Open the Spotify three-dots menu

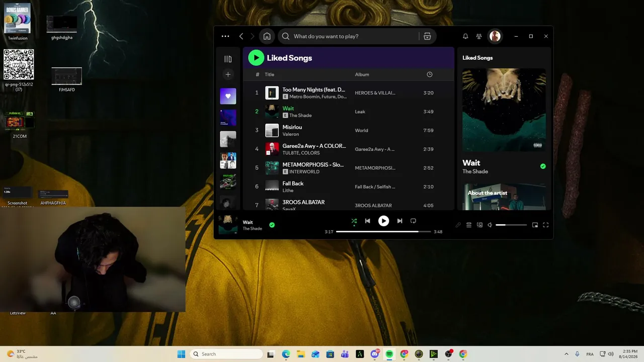coord(225,36)
